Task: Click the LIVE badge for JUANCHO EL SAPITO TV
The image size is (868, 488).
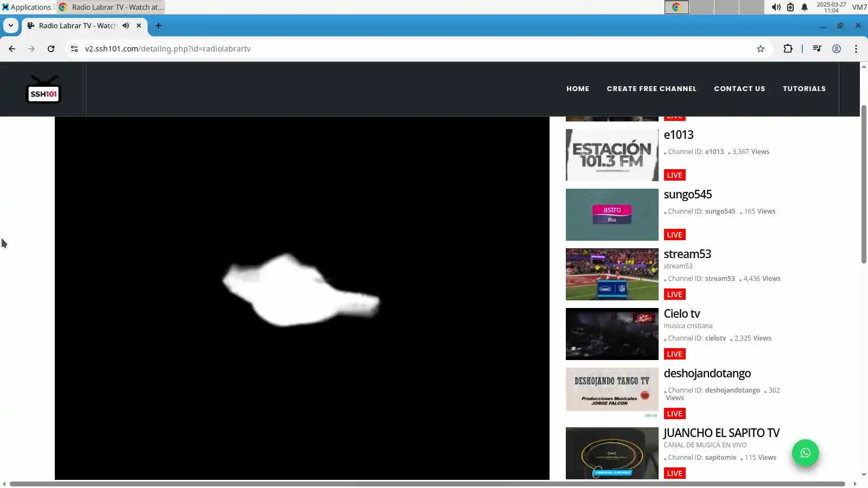Action: 675,473
